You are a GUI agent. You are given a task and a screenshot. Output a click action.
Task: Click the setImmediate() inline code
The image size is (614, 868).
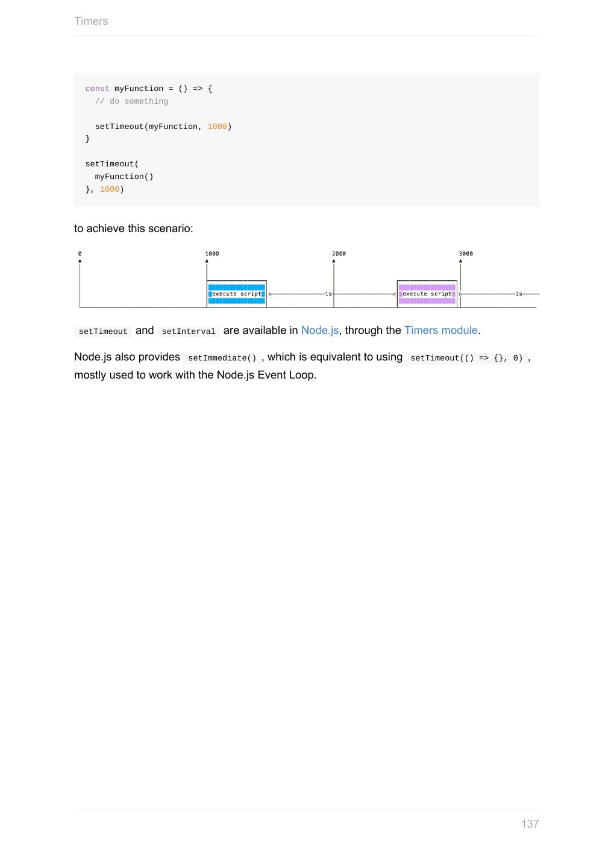(222, 358)
